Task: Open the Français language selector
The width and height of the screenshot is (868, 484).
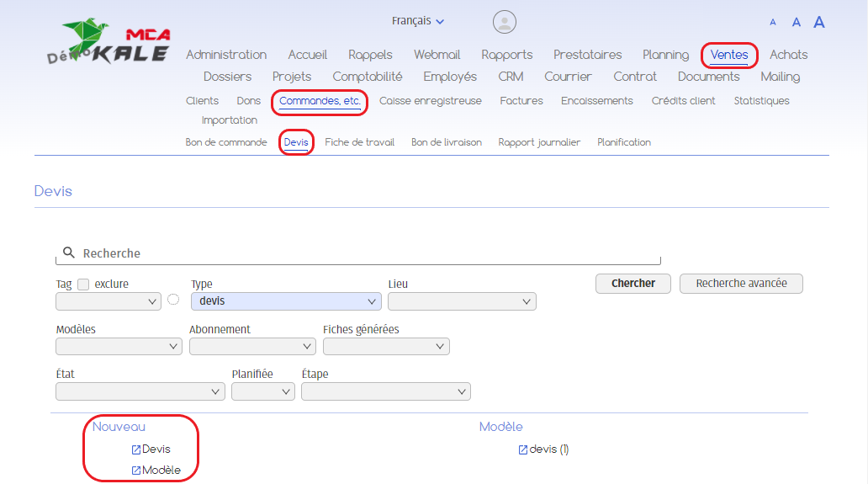Action: [x=418, y=21]
